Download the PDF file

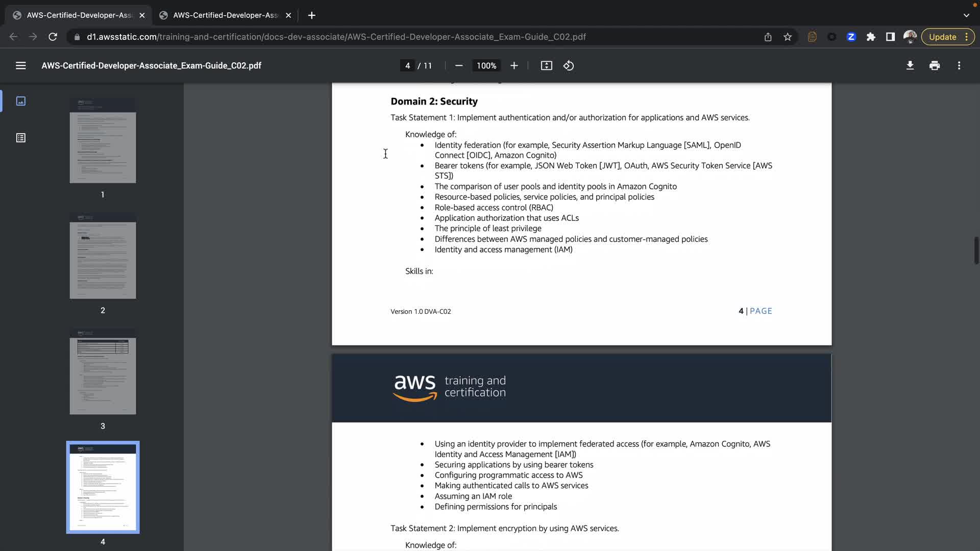[910, 66]
